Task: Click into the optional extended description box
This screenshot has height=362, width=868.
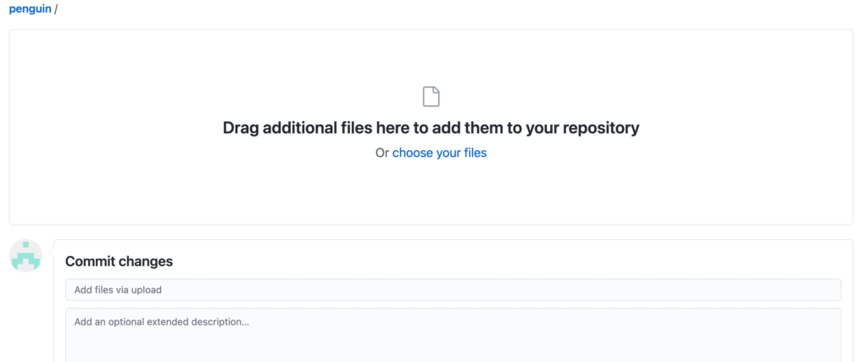Action: coord(453,336)
